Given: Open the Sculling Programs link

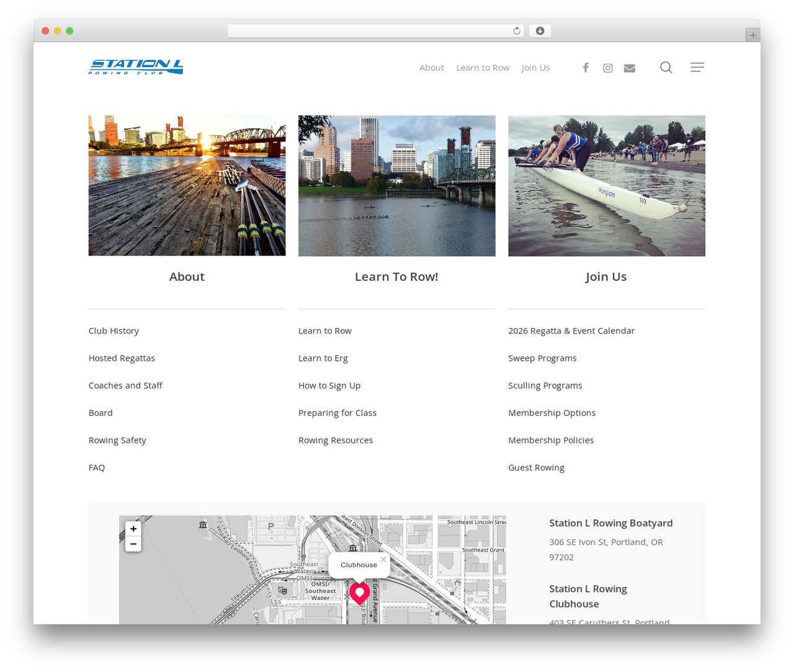Looking at the screenshot, I should point(545,386).
